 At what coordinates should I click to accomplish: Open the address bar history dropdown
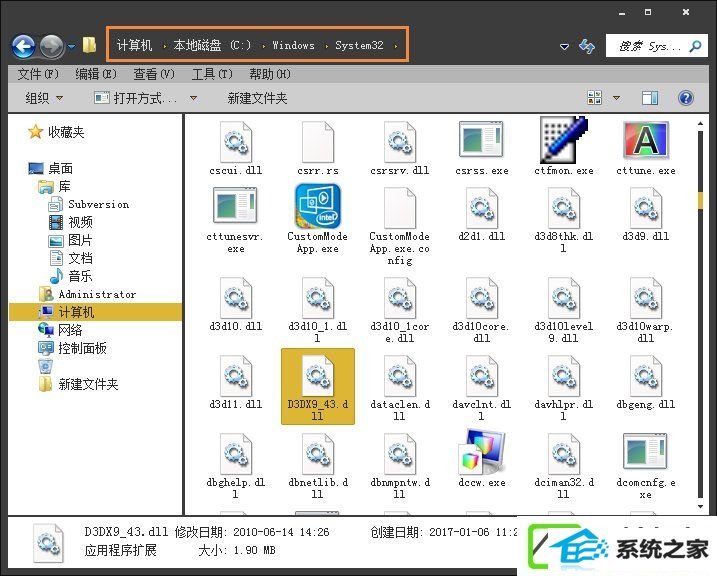565,46
